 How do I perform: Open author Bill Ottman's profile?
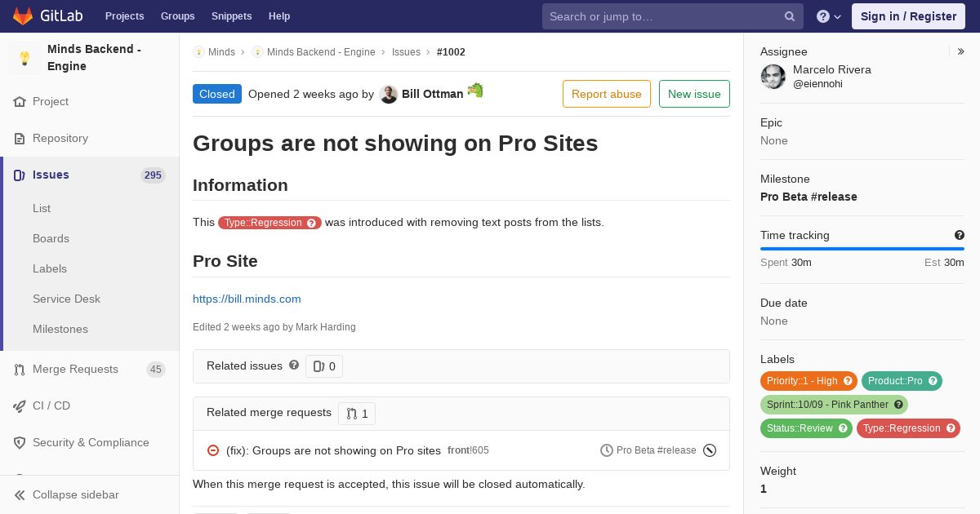(433, 95)
